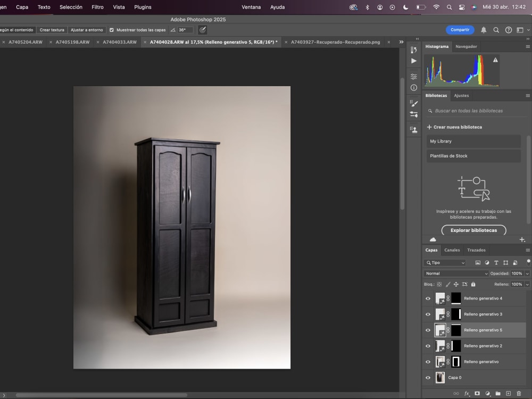Click the create new group folder icon
This screenshot has height=399, width=532.
tap(498, 393)
